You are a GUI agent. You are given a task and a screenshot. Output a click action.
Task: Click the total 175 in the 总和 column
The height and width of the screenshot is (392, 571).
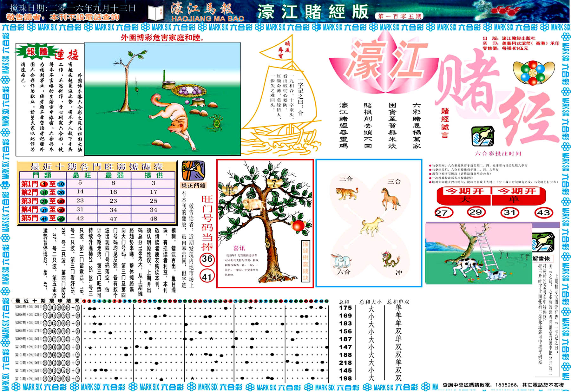tap(345, 308)
